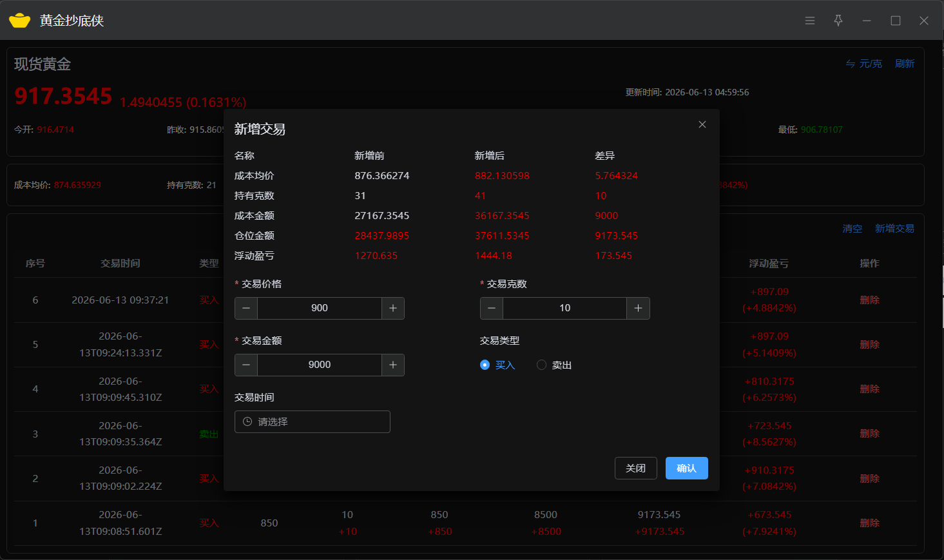Click the 成本均价 874.635929 summary value

point(77,185)
